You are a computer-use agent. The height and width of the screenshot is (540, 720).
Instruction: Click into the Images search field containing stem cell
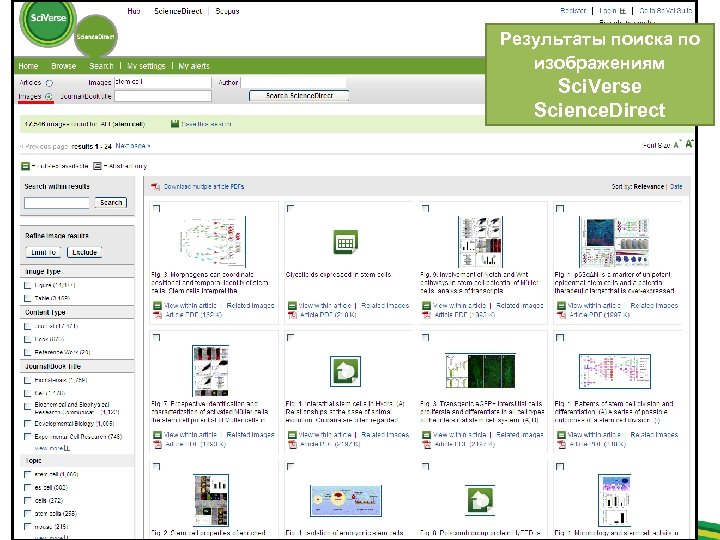pos(163,82)
